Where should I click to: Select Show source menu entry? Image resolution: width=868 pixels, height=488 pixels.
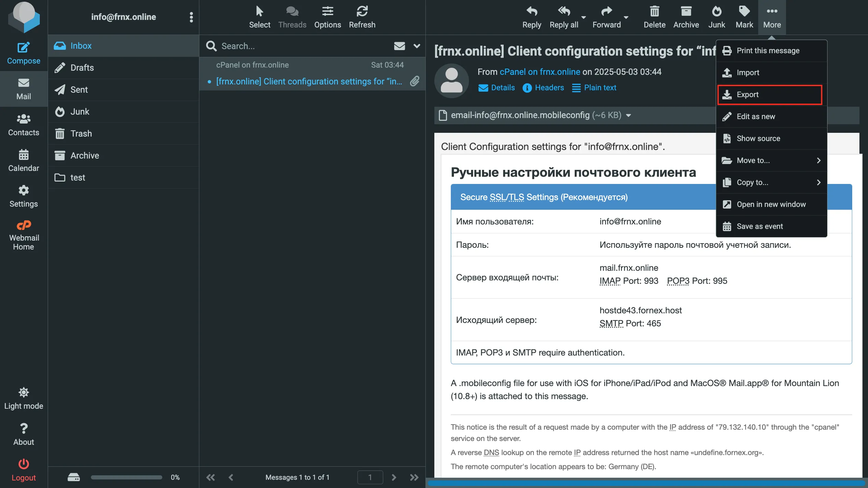[x=758, y=139]
